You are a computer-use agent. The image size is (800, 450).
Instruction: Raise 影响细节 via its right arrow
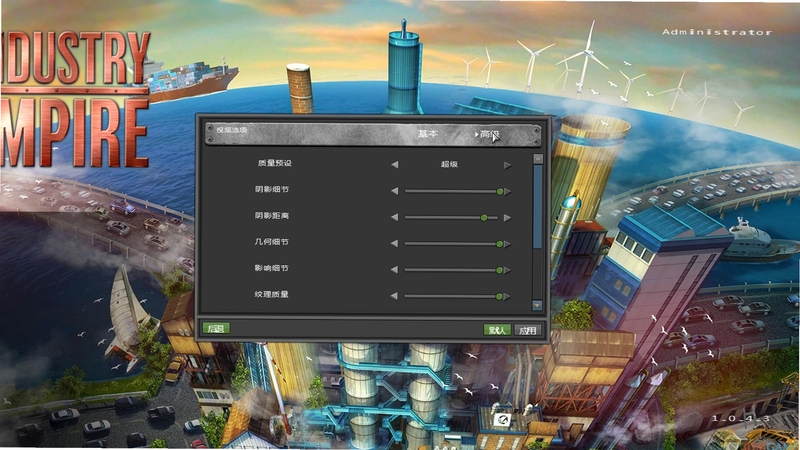click(x=507, y=270)
